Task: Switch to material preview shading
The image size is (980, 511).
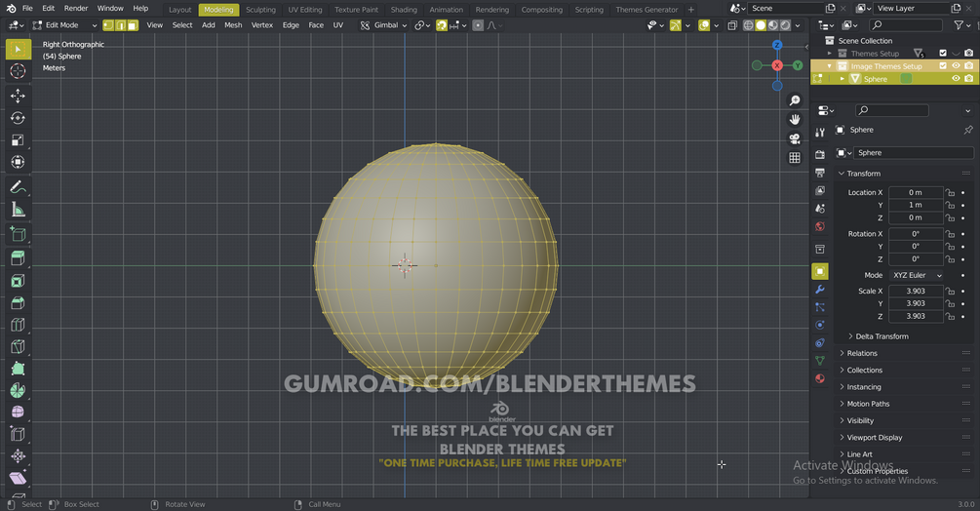Action: click(x=773, y=25)
